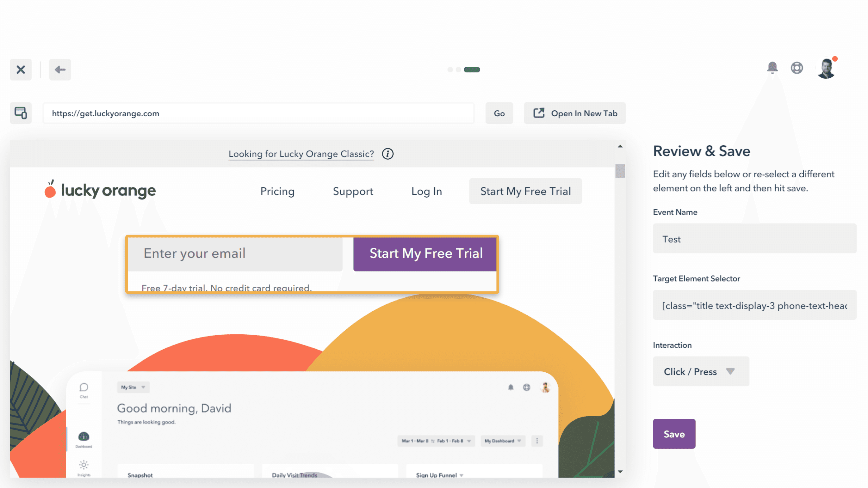Open the Pricing menu item
868x488 pixels.
pos(277,191)
